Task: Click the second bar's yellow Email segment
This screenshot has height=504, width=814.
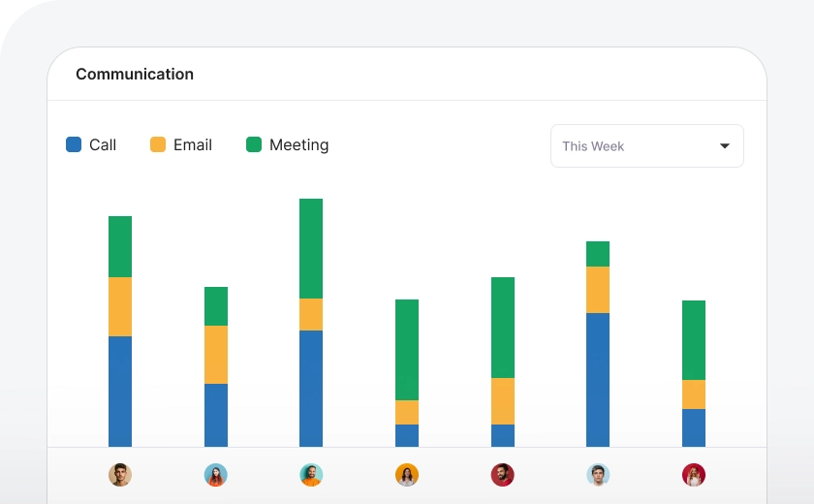Action: [215, 355]
